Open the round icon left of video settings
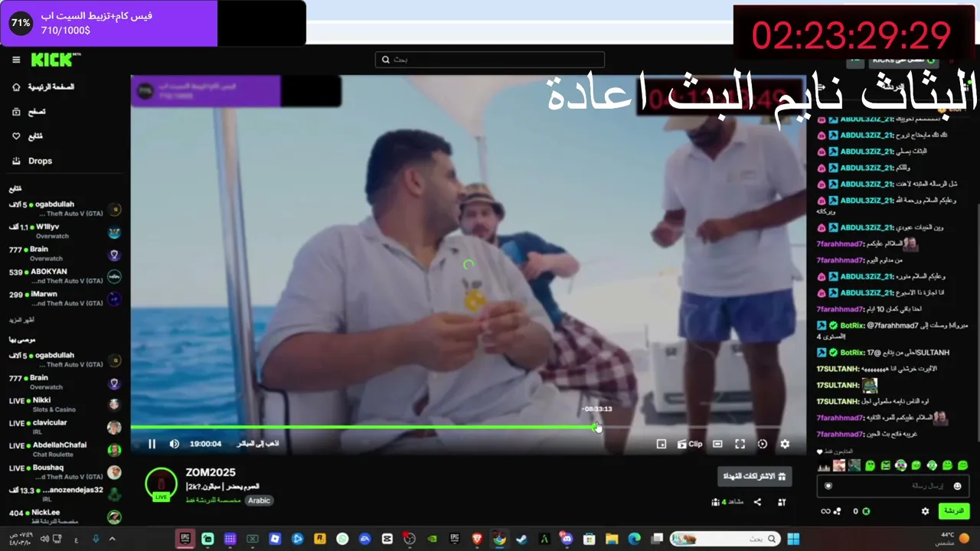The image size is (980, 551). tap(762, 444)
